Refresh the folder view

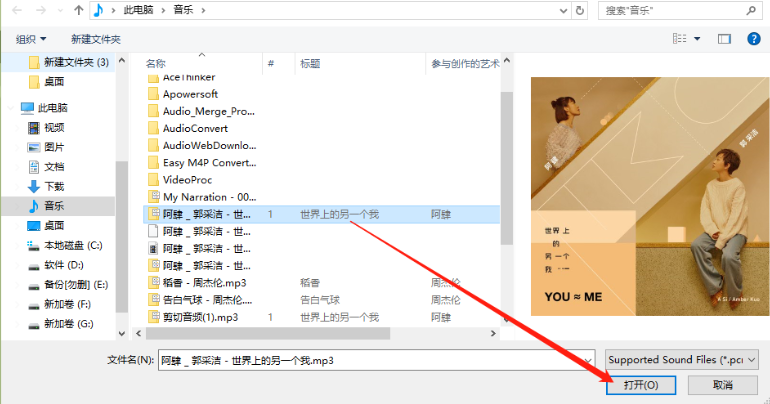pos(580,10)
